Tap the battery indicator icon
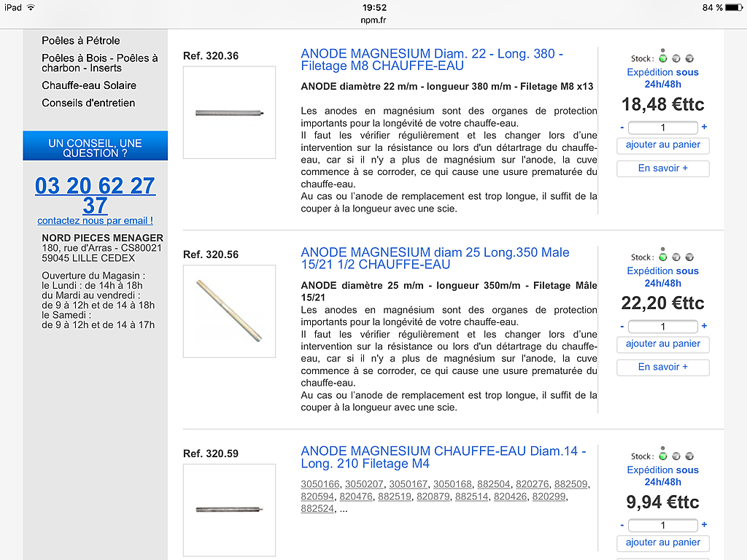The height and width of the screenshot is (560, 747). (x=734, y=7)
